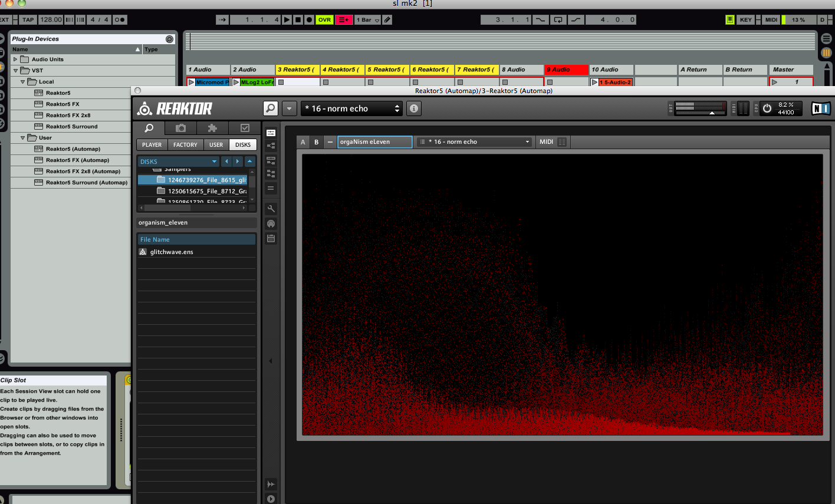The image size is (835, 504).
Task: Click the icon beside the instrument MIDI label
Action: click(x=562, y=142)
